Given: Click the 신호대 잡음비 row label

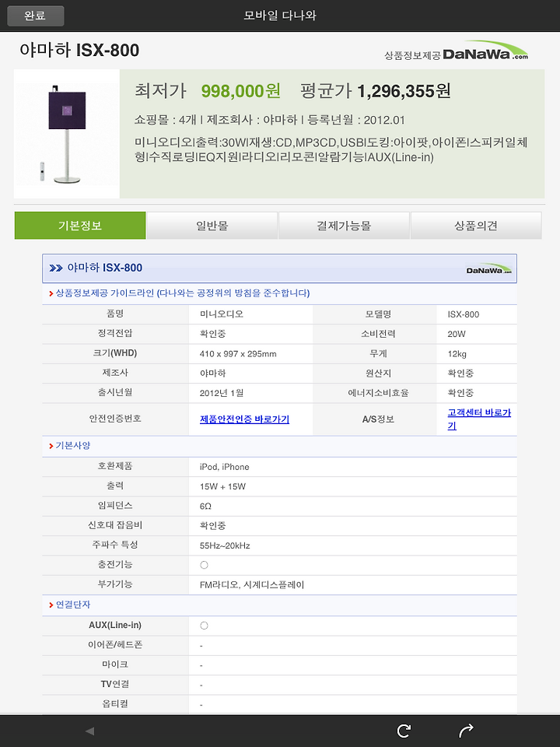Looking at the screenshot, I should tap(115, 525).
